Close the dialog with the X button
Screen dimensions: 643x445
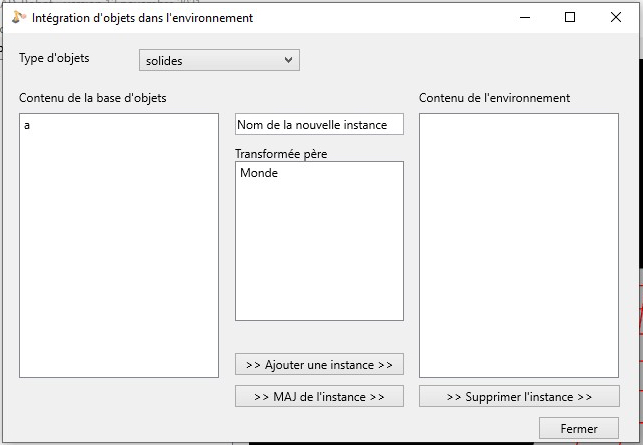point(616,17)
